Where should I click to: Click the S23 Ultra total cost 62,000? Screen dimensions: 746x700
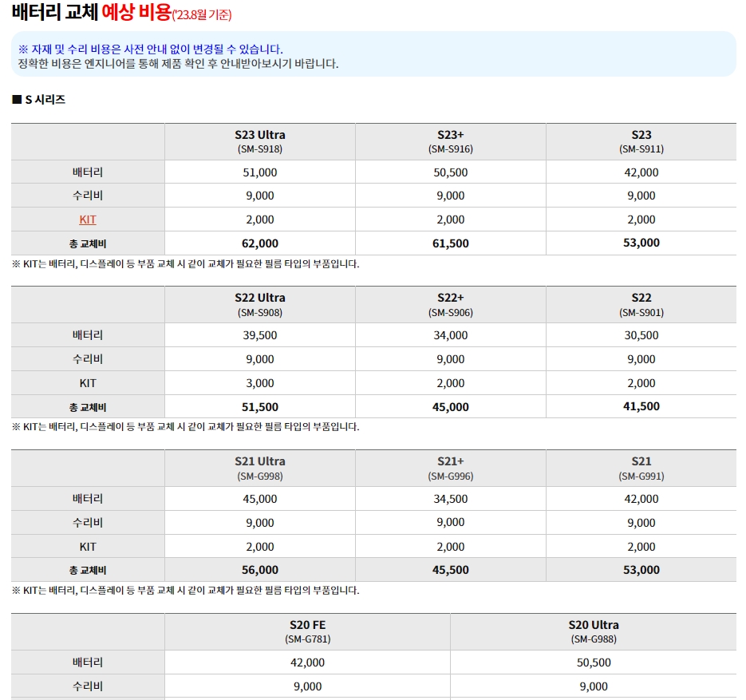click(259, 243)
